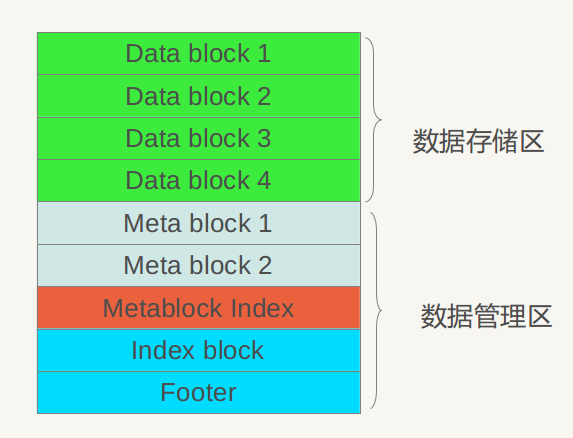Image resolution: width=573 pixels, height=438 pixels.
Task: Click the upper curly brace beside data blocks
Action: [374, 119]
